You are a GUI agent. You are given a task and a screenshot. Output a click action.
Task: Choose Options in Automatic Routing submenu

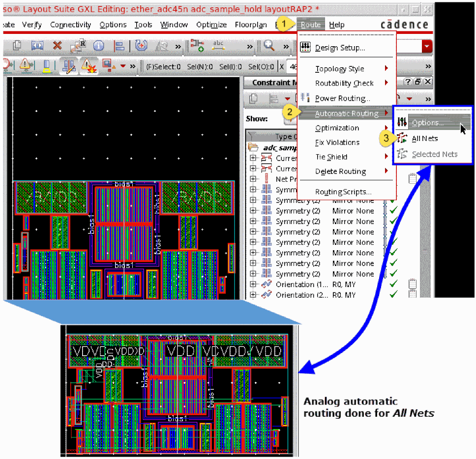click(x=428, y=123)
